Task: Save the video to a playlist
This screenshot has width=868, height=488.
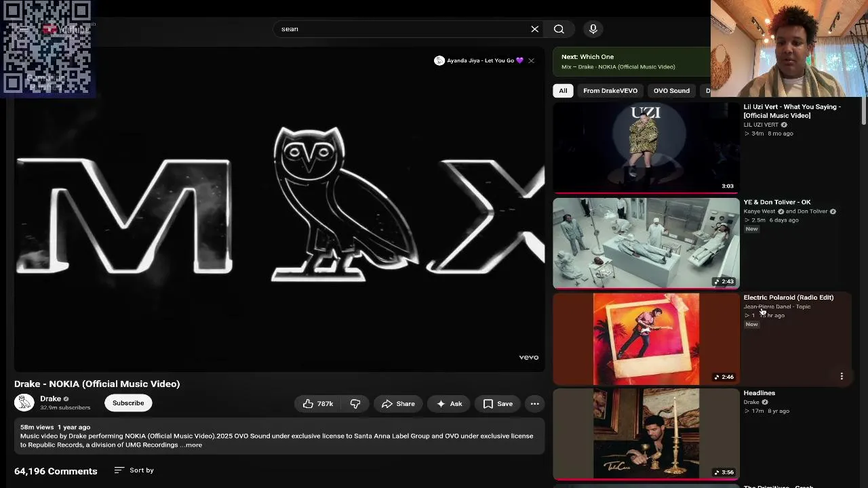Action: click(x=498, y=404)
